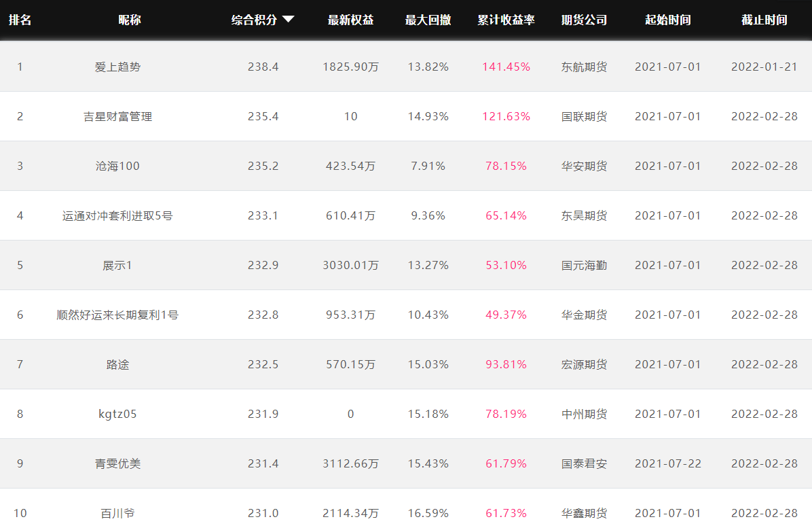Select the 141.45% return value
This screenshot has width=812, height=530.
click(x=506, y=67)
